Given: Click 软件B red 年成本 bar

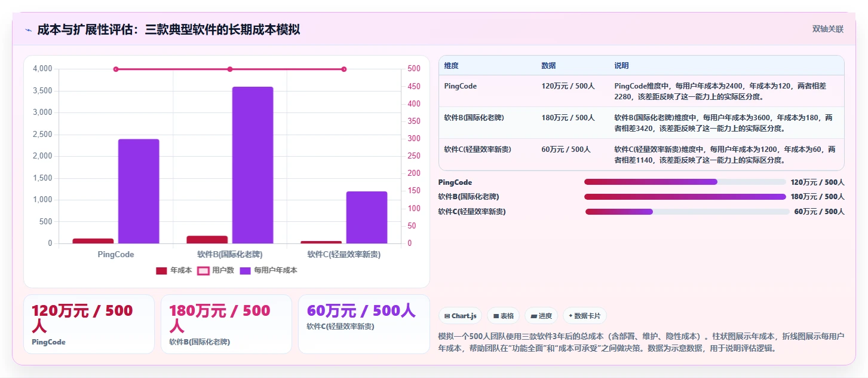Looking at the screenshot, I should pyautogui.click(x=207, y=239).
